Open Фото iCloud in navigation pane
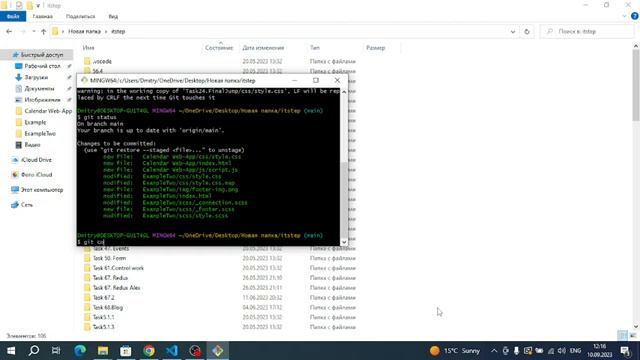 tap(36, 175)
